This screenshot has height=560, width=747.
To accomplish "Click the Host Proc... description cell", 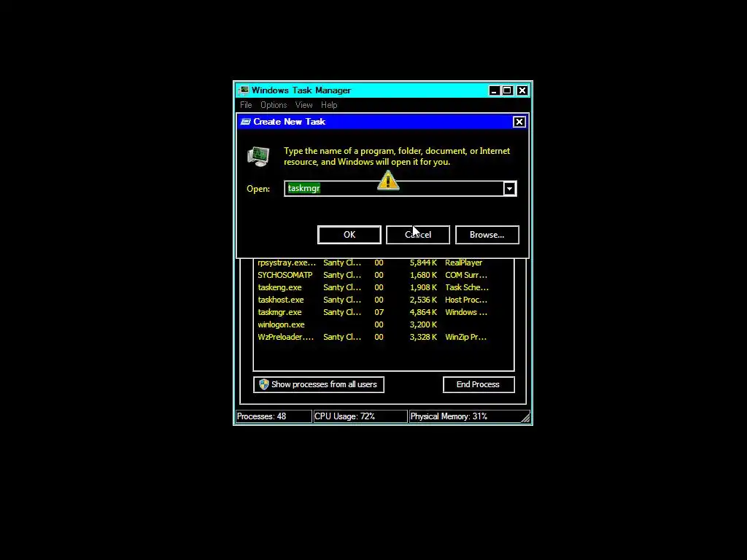I will (x=466, y=300).
